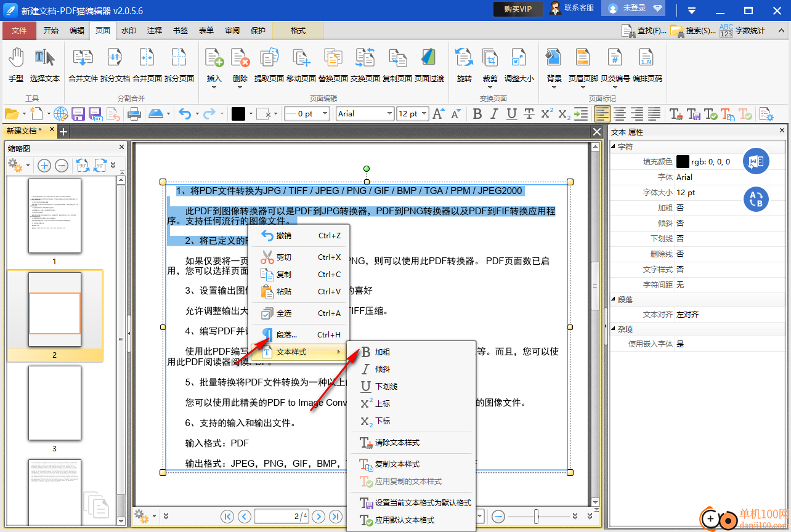Choose 加粗 in text style submenu
Image resolution: width=791 pixels, height=532 pixels.
[412, 352]
